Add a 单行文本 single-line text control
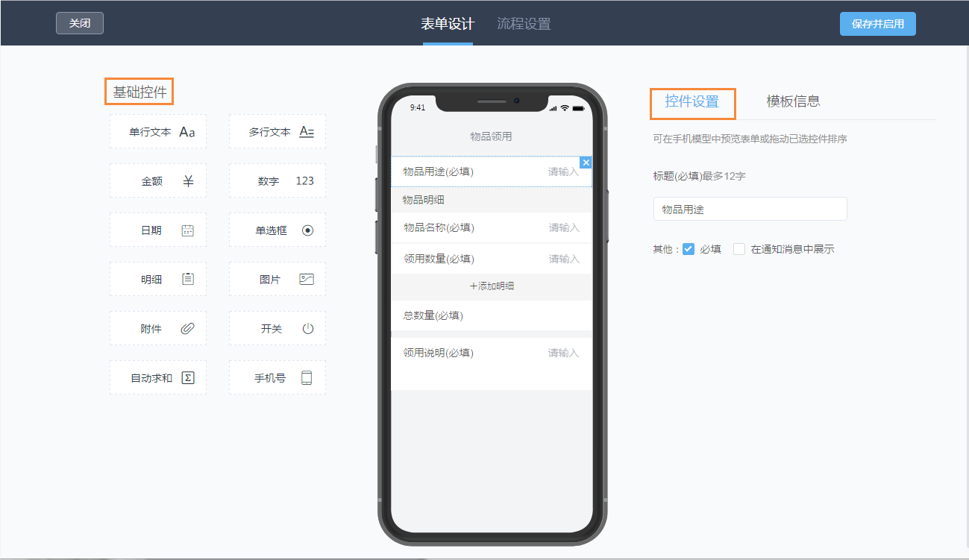Screen dimensions: 969x560 [157, 131]
